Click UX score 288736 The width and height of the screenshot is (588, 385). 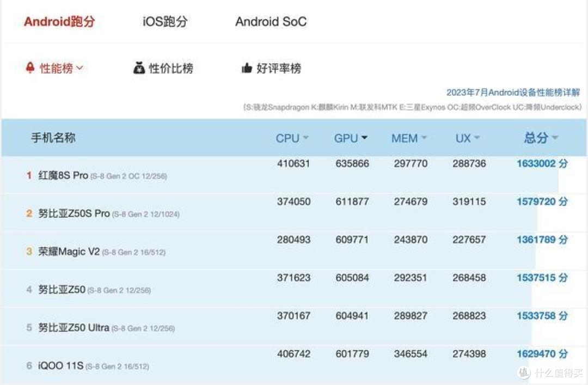click(469, 163)
